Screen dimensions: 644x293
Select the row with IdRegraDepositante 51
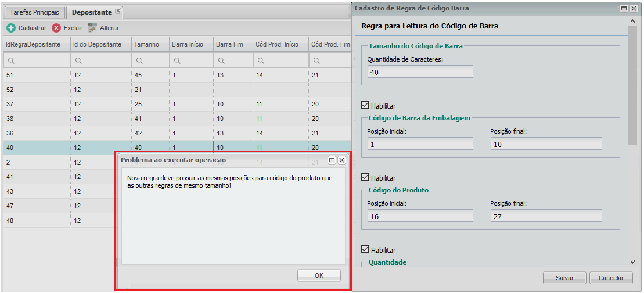[x=177, y=75]
